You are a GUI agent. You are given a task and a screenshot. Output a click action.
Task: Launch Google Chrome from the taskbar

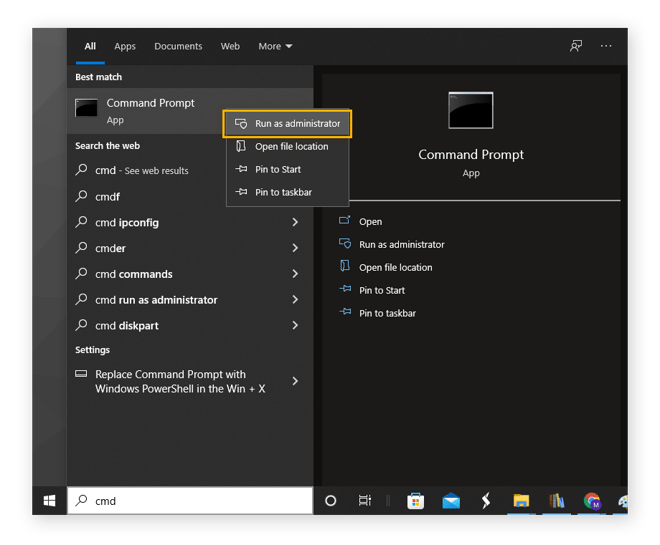coord(592,501)
